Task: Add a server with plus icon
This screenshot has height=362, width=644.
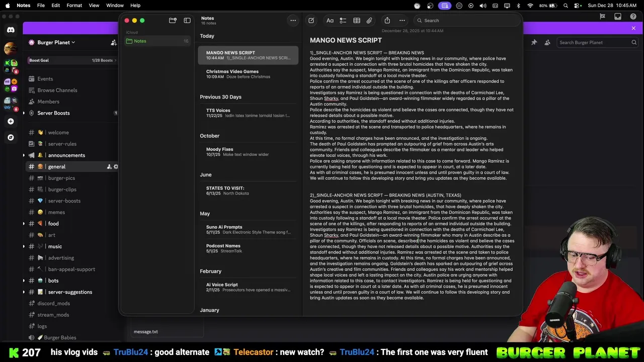Action: point(11,121)
